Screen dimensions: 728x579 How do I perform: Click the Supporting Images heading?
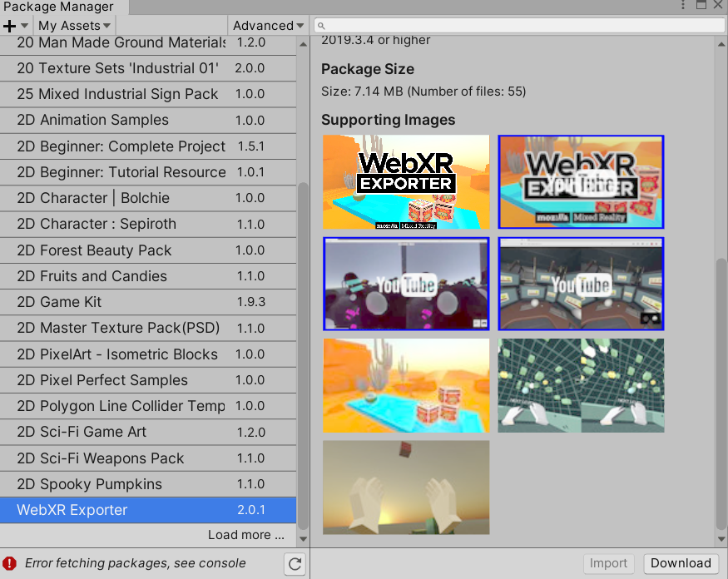[389, 120]
